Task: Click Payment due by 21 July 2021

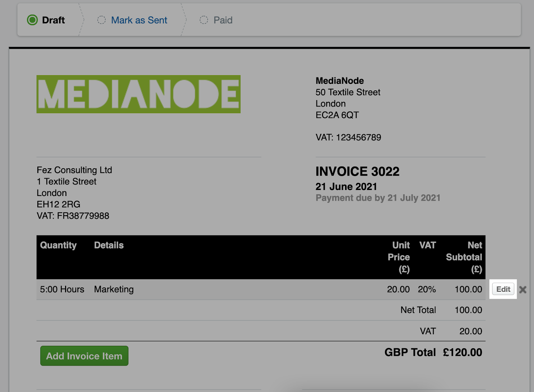Action: [378, 198]
